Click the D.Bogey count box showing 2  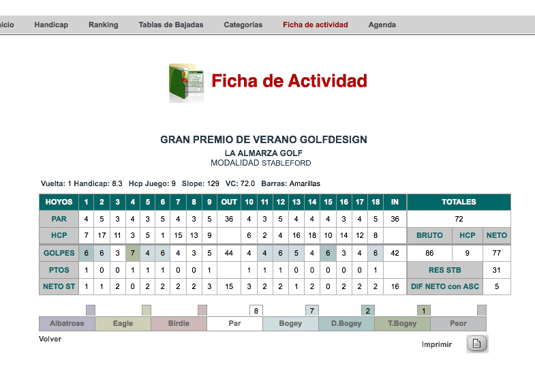(x=368, y=310)
